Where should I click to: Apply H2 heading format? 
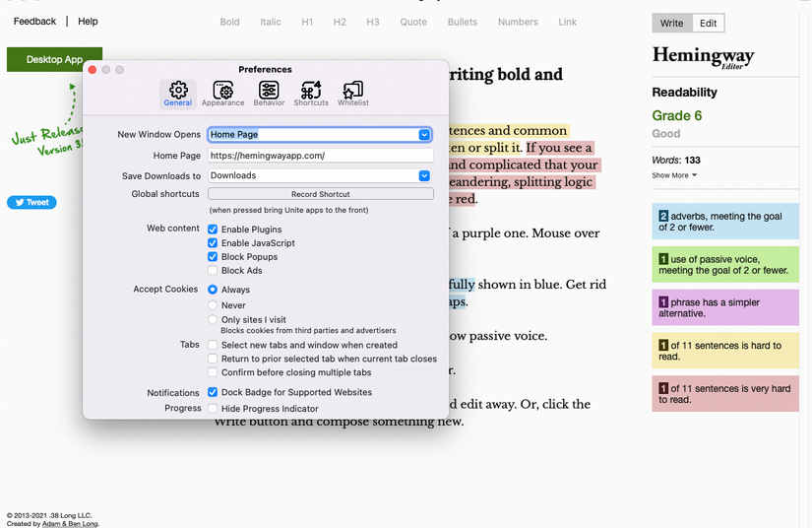click(340, 22)
